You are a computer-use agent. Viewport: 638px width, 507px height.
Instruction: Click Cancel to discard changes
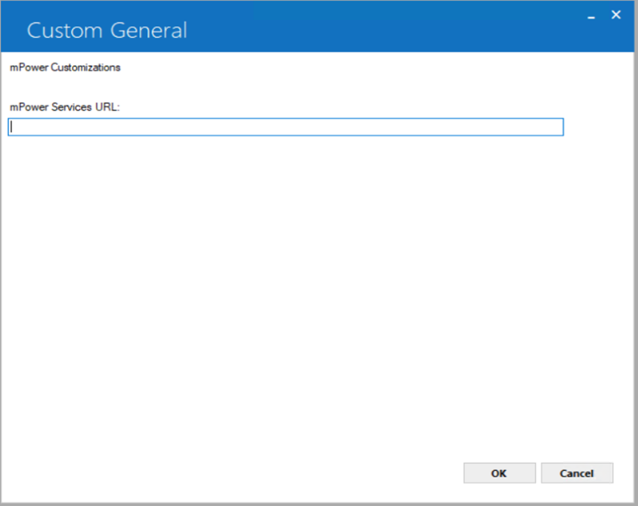point(577,473)
